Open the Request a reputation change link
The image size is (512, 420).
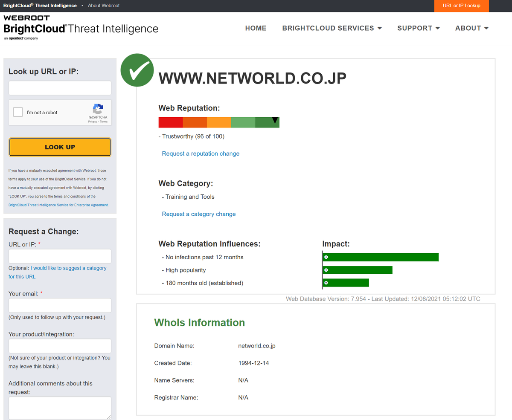pyautogui.click(x=201, y=154)
